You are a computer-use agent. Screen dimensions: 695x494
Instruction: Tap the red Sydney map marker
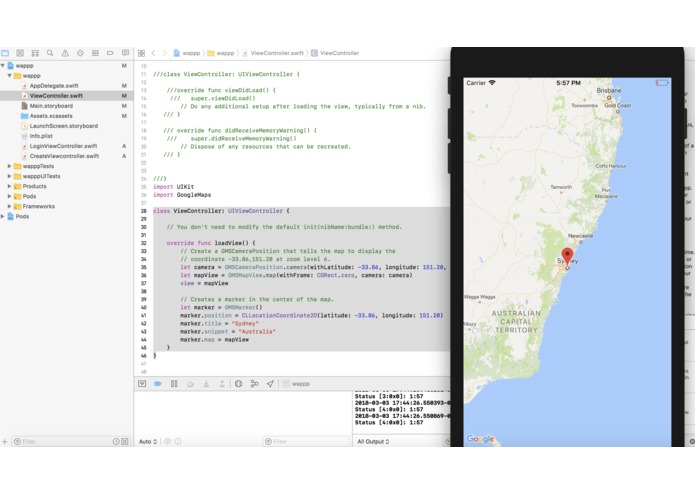point(567,257)
